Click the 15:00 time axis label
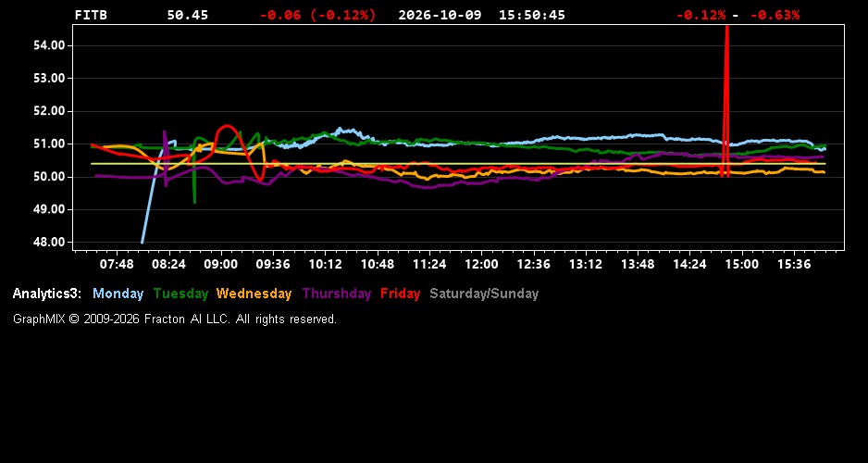This screenshot has height=463, width=868. (x=742, y=265)
